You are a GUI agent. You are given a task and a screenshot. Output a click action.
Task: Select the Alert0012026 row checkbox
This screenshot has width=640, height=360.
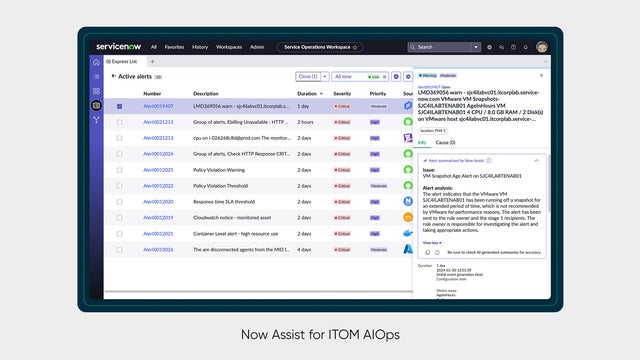coord(119,154)
